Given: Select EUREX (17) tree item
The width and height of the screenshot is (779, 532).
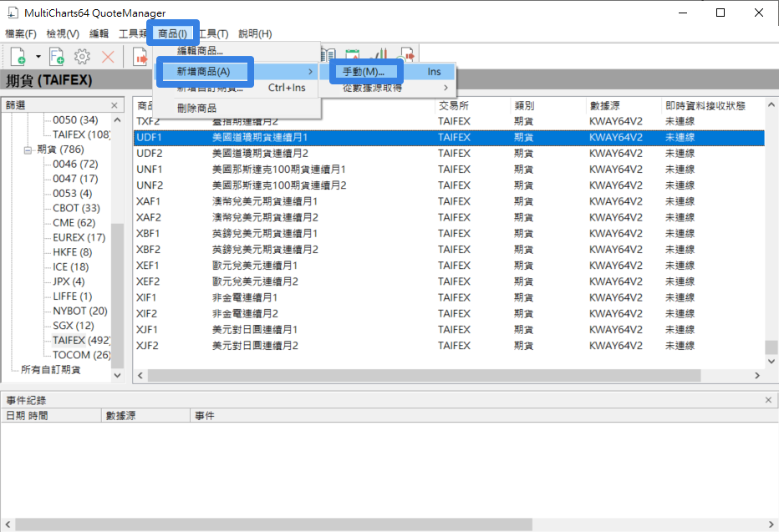Looking at the screenshot, I should pos(79,238).
